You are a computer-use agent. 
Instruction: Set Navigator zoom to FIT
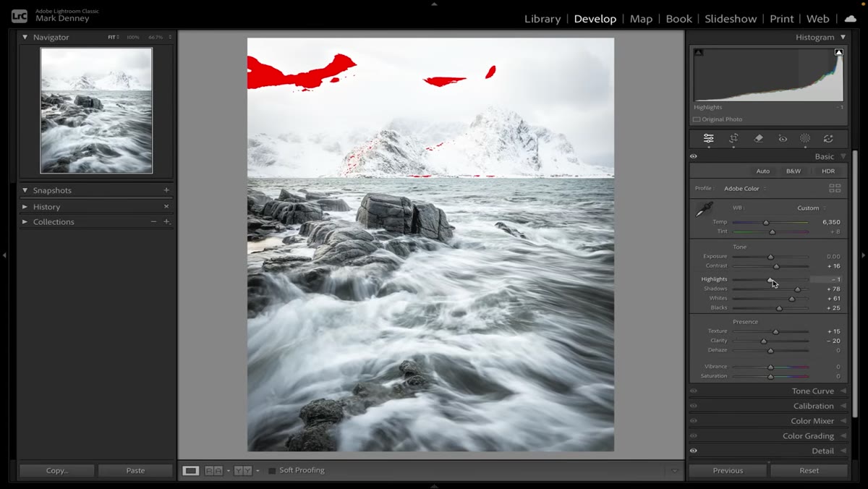tap(112, 37)
